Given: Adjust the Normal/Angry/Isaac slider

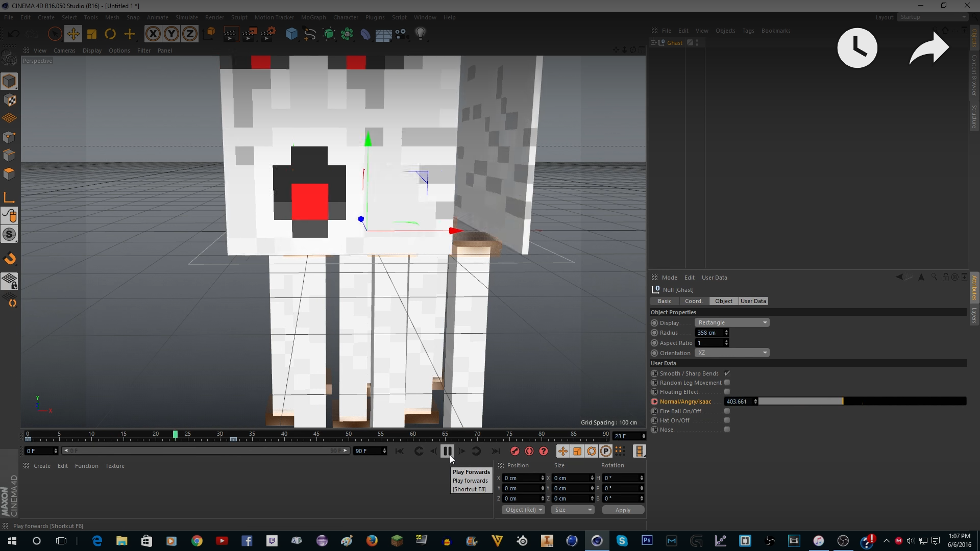Looking at the screenshot, I should click(862, 402).
